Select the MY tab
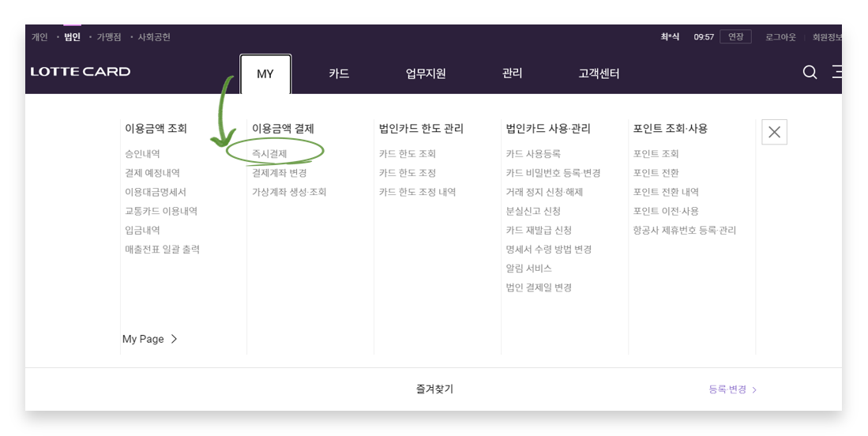The image size is (868, 436). click(x=265, y=74)
